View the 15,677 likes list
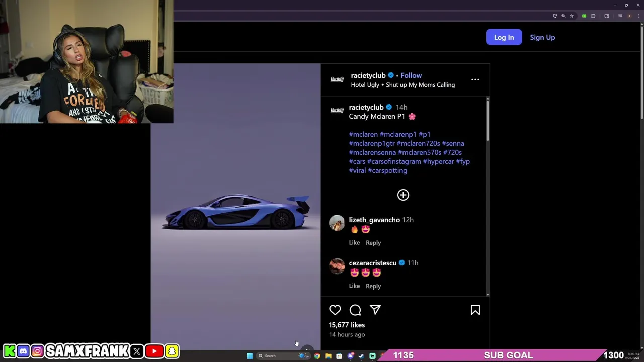This screenshot has width=644, height=362. click(x=347, y=325)
